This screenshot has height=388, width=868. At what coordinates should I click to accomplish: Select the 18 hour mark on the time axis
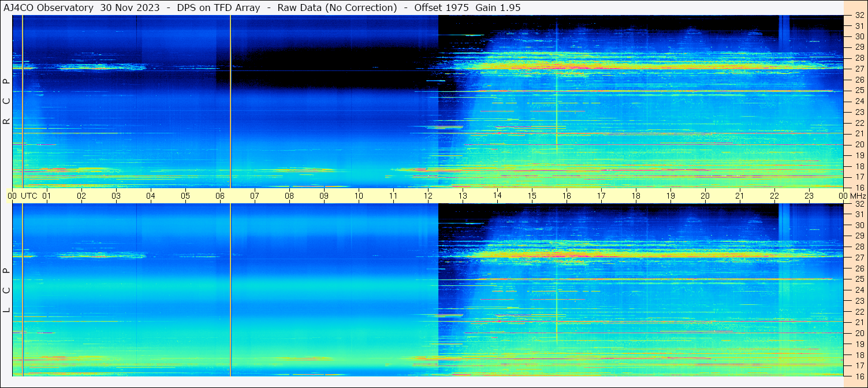636,196
